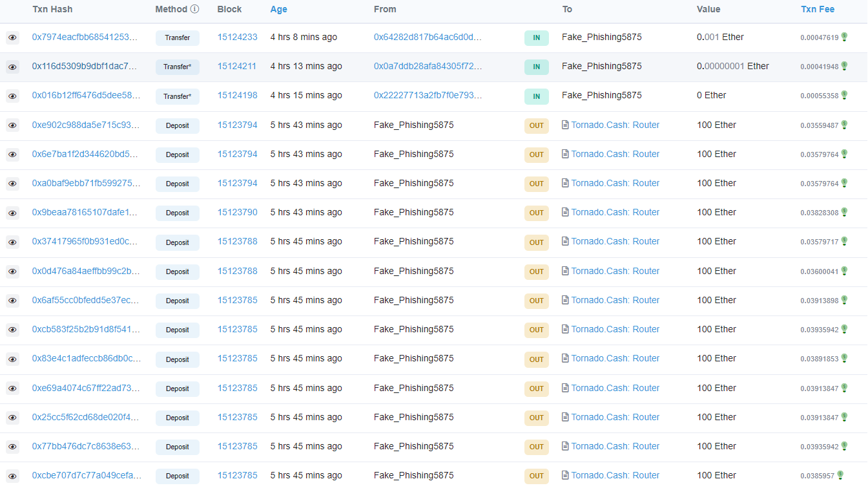Image resolution: width=868 pixels, height=490 pixels.
Task: Open block 15123790
Action: click(x=238, y=212)
